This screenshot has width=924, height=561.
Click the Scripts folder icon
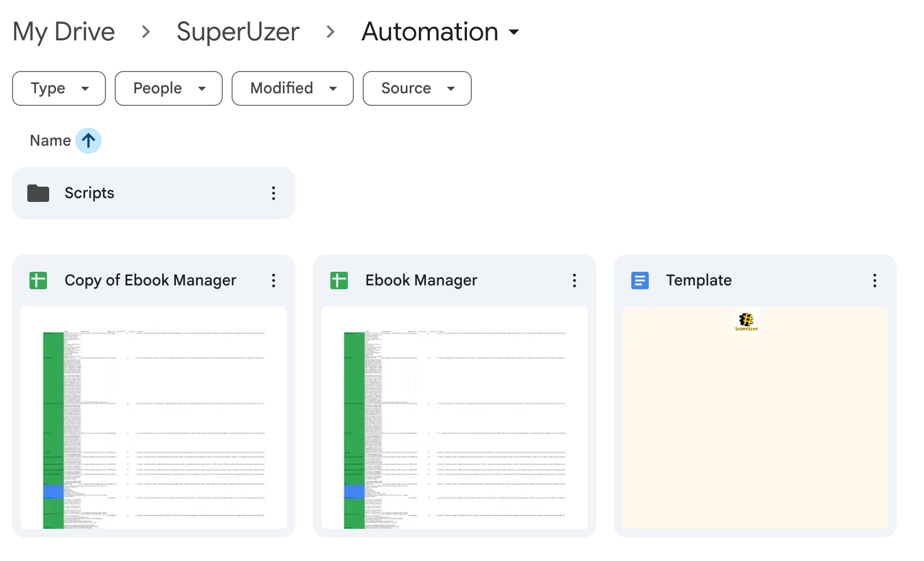(x=38, y=193)
